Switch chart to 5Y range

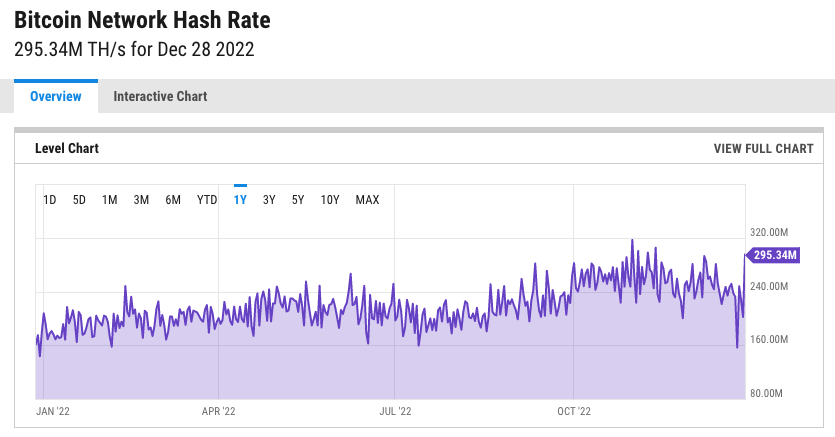pyautogui.click(x=298, y=200)
